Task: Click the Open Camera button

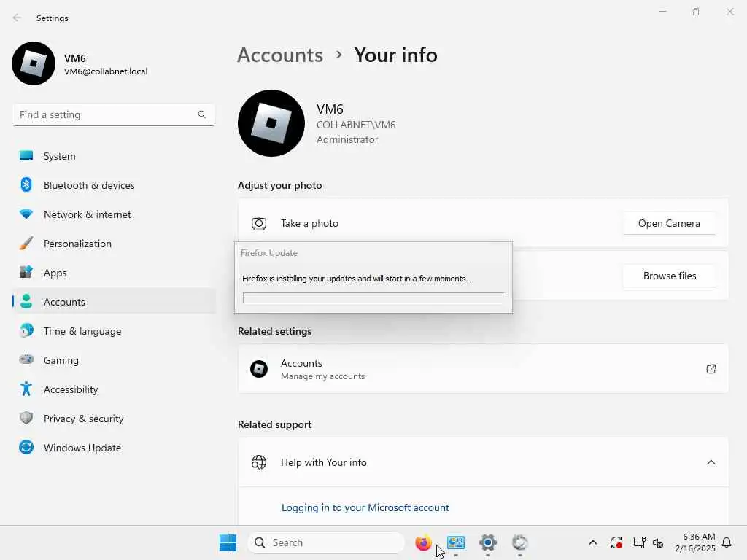Action: click(669, 223)
